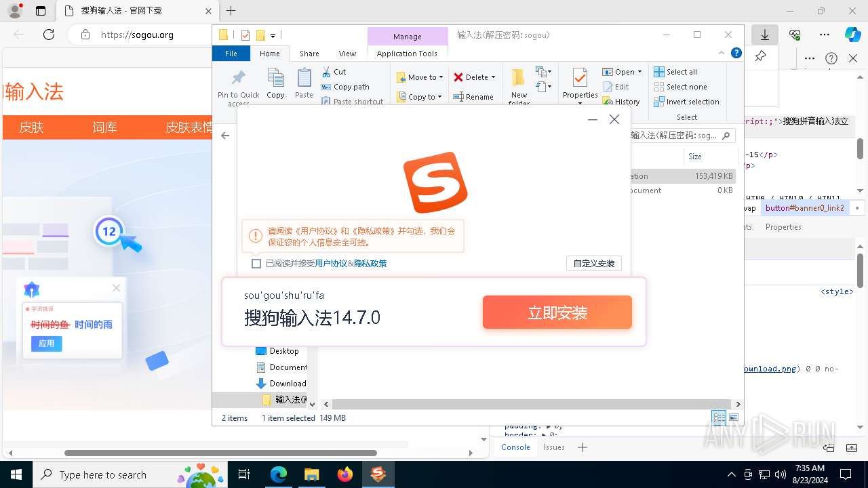
Task: Click the 立即安装 install button
Action: (557, 312)
